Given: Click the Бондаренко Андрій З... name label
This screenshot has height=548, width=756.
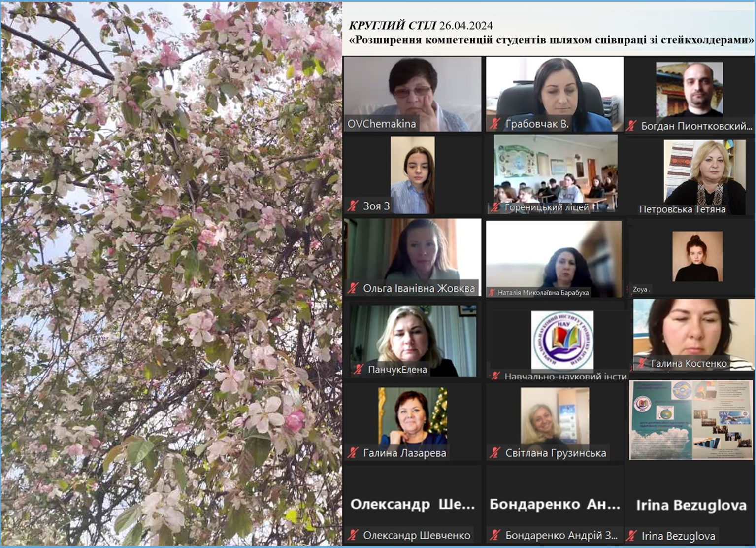Looking at the screenshot, I should pos(561,535).
